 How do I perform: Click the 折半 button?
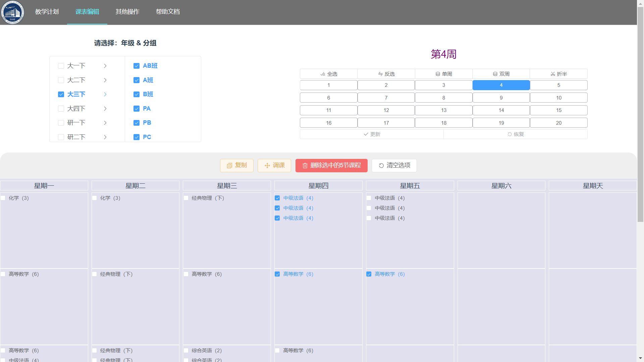pyautogui.click(x=558, y=74)
